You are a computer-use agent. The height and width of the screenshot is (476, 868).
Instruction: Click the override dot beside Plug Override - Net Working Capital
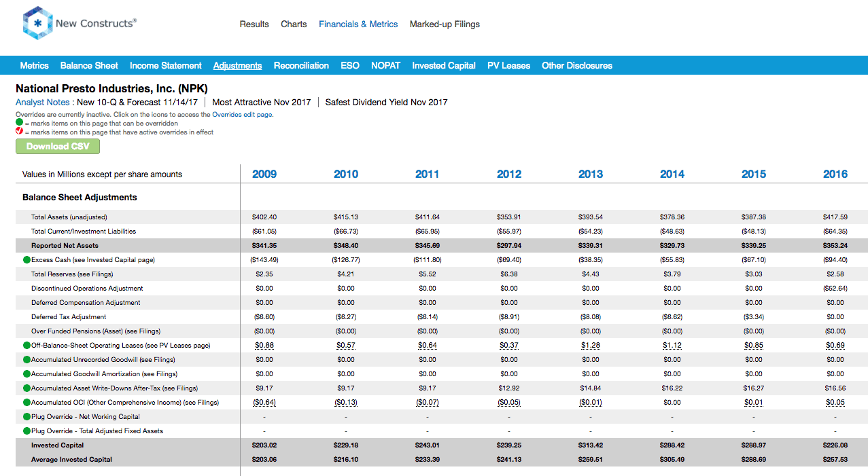(27, 417)
